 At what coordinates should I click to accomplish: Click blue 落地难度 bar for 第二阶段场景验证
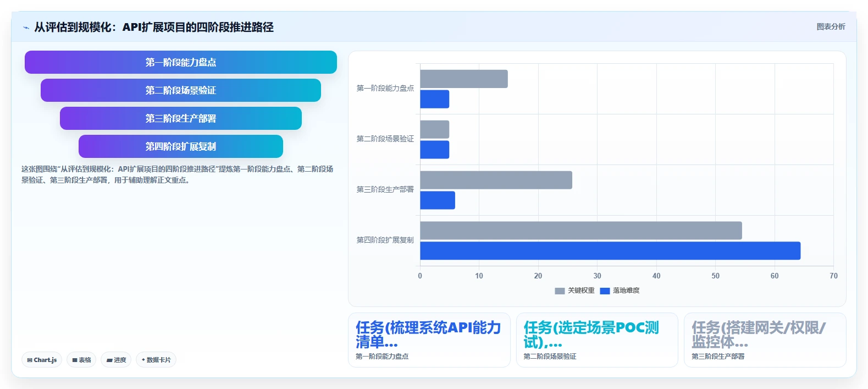click(435, 150)
